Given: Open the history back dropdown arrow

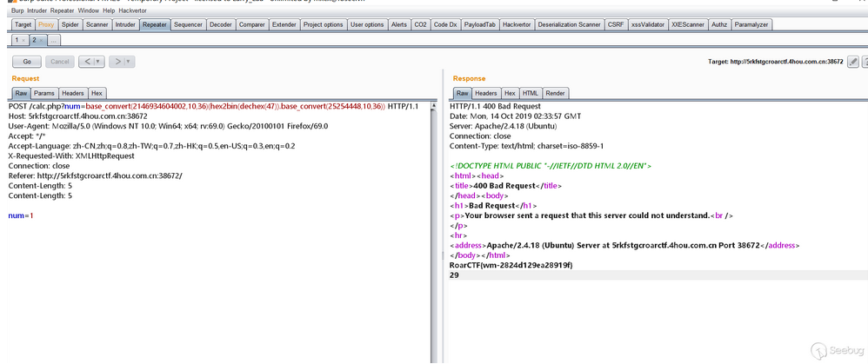Looking at the screenshot, I should (x=98, y=62).
